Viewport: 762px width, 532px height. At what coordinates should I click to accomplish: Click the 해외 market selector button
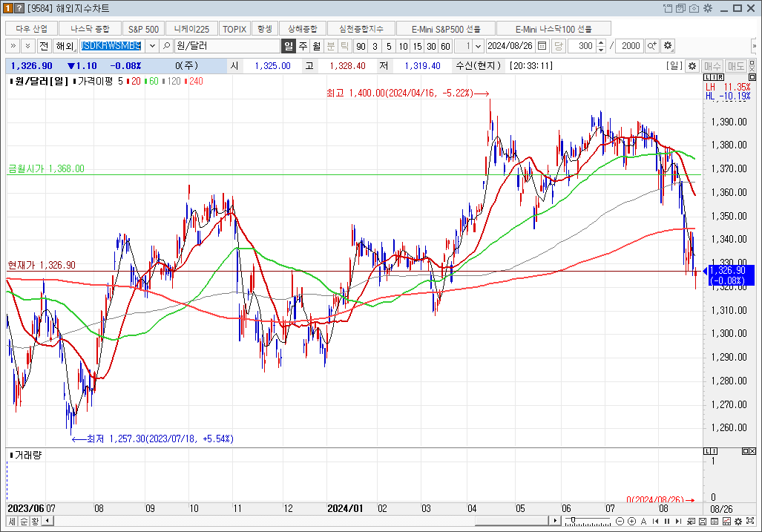pyautogui.click(x=65, y=46)
